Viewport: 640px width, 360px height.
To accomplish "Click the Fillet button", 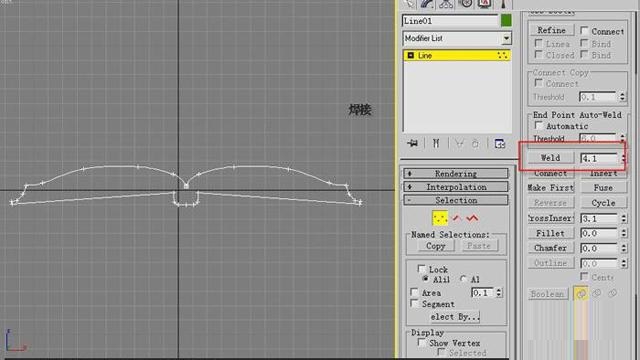I will 550,233.
